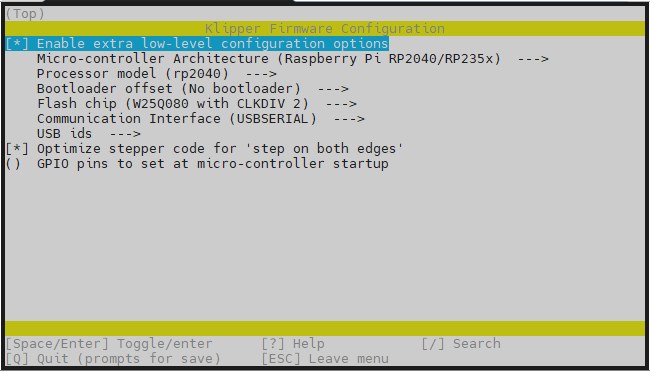The width and height of the screenshot is (650, 372).
Task: Click the 'GPIO pins to set at micro-controller startup' text
Action: [x=213, y=164]
